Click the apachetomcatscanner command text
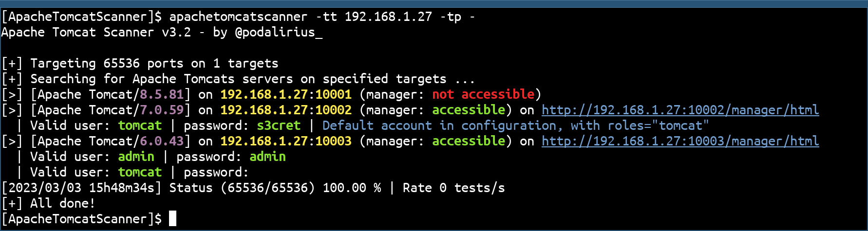The width and height of the screenshot is (868, 231). tap(238, 17)
